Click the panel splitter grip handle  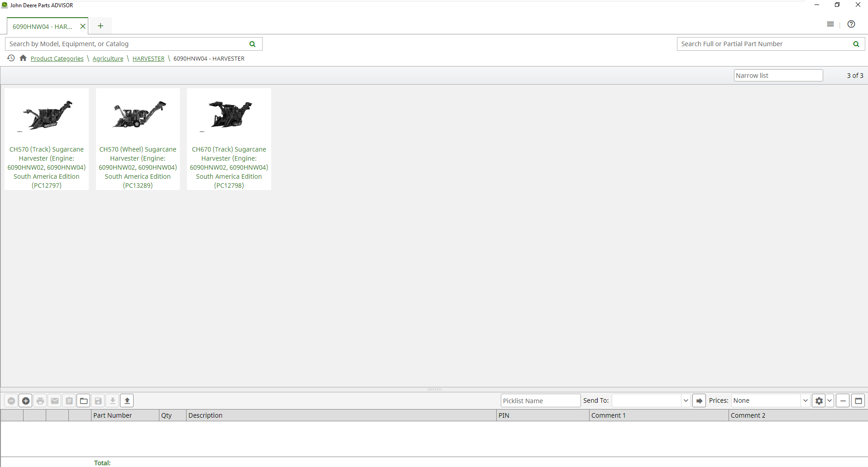coord(435,389)
